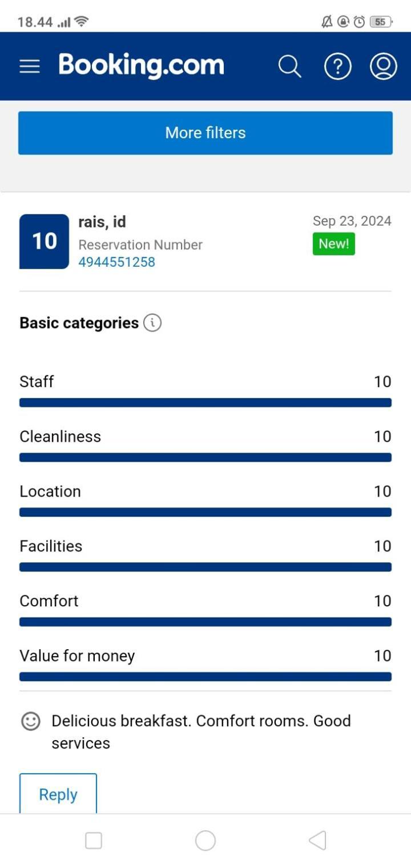The width and height of the screenshot is (411, 868).
Task: Tap the Basic categories info icon
Action: click(x=152, y=323)
